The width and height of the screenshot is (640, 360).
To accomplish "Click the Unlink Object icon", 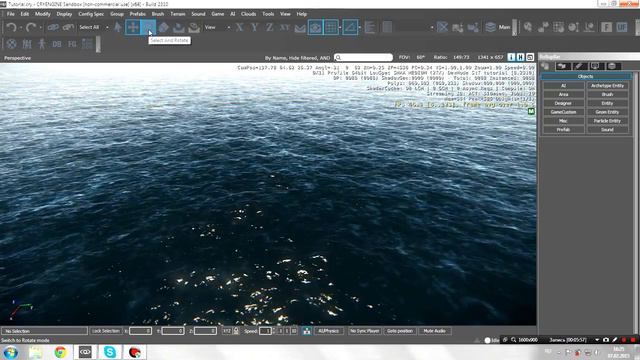I will [68, 27].
